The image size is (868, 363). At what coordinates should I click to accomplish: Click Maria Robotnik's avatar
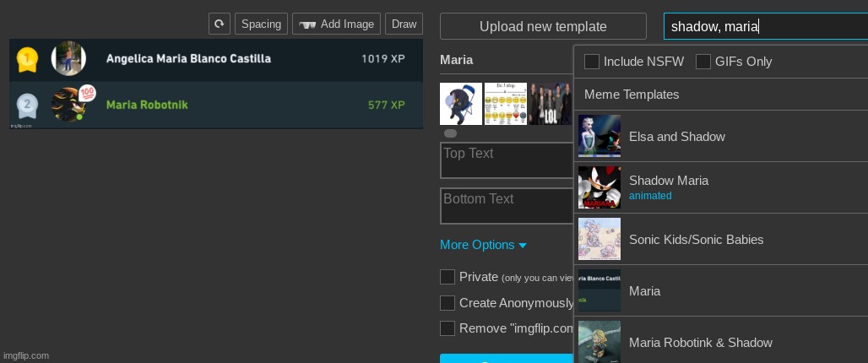pos(68,104)
